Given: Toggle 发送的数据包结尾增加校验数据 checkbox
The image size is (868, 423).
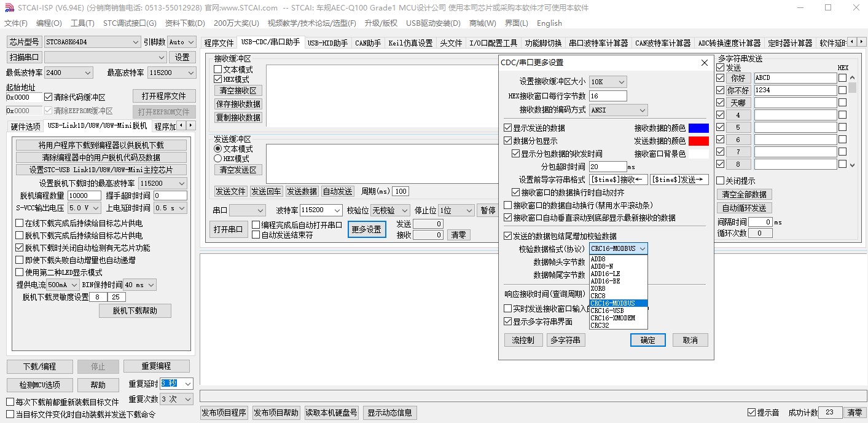Looking at the screenshot, I should click(507, 236).
